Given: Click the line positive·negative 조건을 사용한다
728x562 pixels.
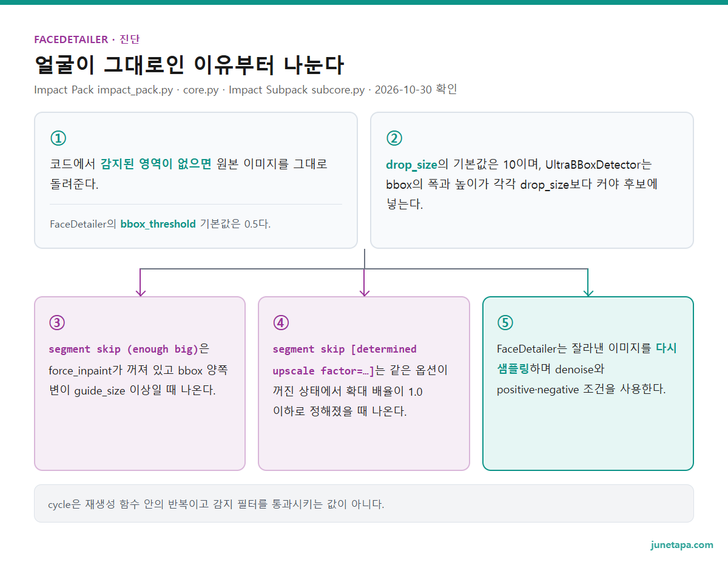Looking at the screenshot, I should pos(581,390).
